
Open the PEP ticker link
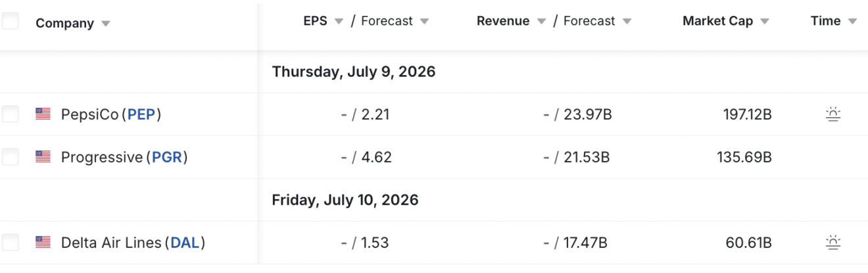click(x=141, y=114)
